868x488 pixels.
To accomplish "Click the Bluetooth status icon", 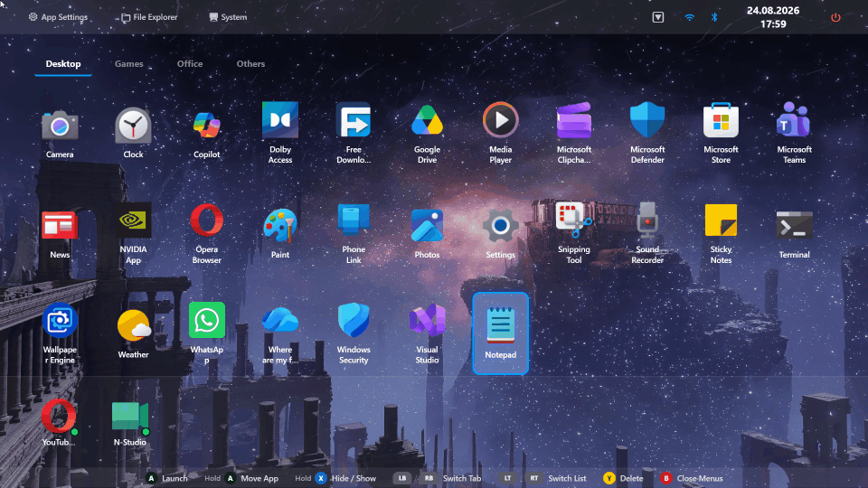I will [x=714, y=17].
